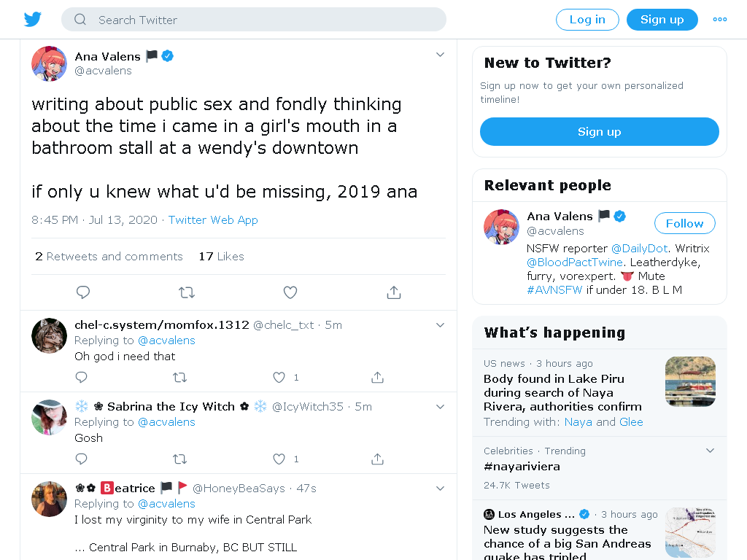Viewport: 747px width, 560px height.
Task: Retweet Sabrina the Icy Witch's reply
Action: (179, 459)
